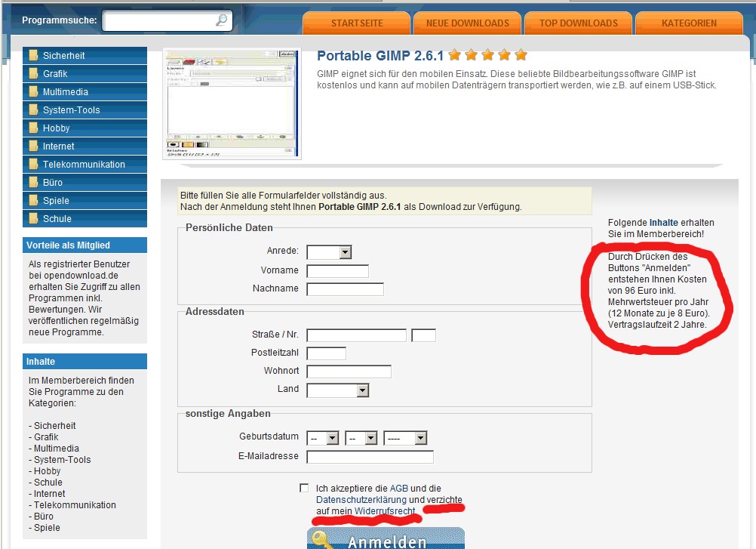Open the Anrede dropdown

click(x=329, y=251)
